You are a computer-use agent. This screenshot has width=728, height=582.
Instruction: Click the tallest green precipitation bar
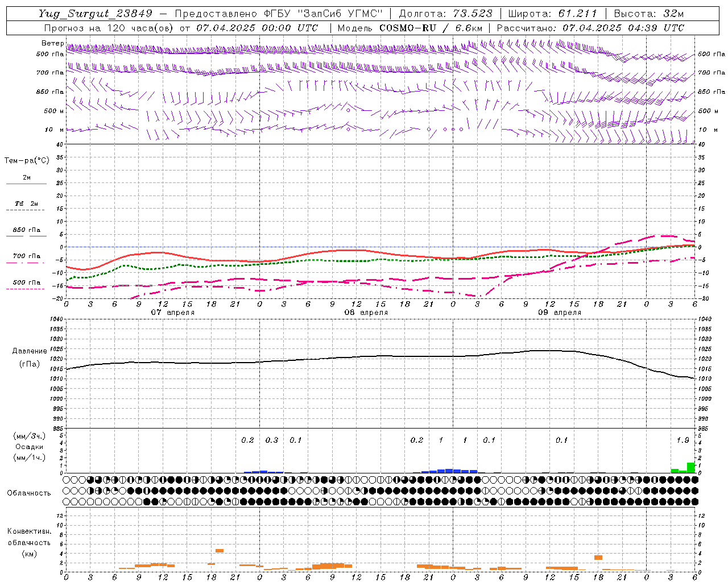point(691,468)
